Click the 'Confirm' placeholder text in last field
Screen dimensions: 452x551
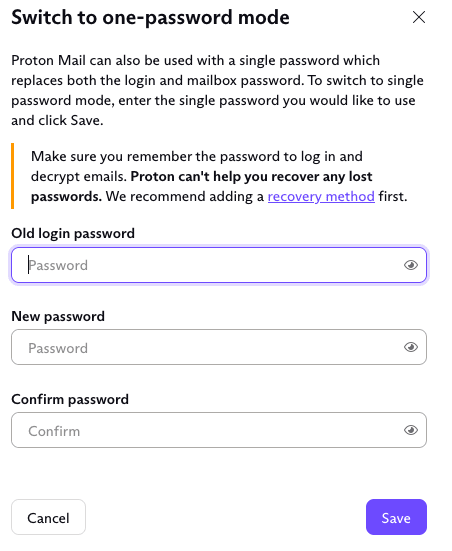(x=54, y=431)
